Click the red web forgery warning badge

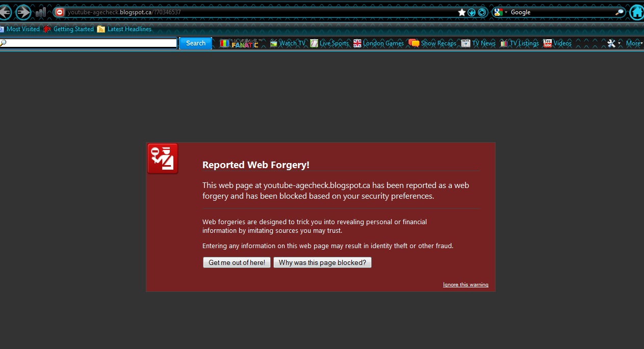[163, 158]
